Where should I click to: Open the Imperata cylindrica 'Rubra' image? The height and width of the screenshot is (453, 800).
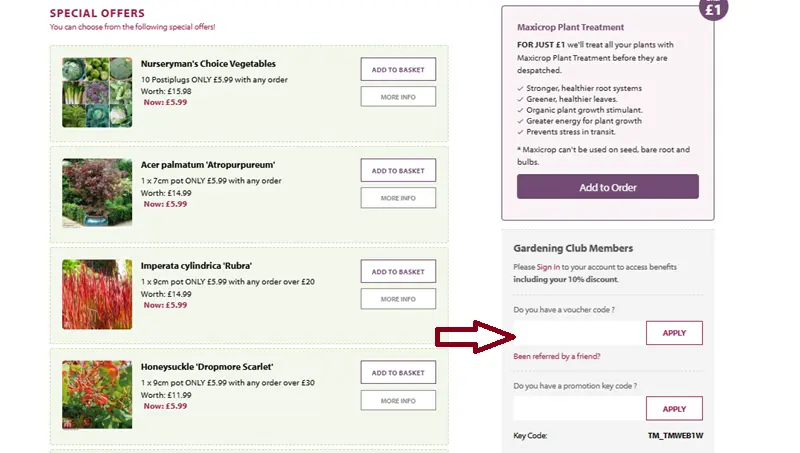click(97, 294)
